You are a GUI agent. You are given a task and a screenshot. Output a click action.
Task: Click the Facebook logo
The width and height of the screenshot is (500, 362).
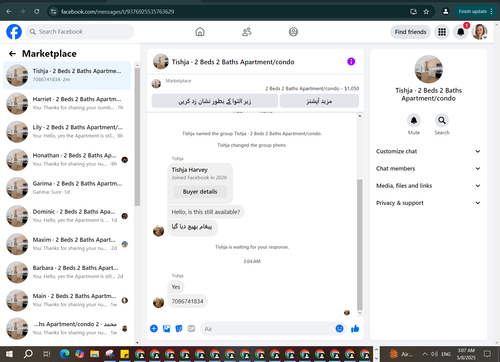click(x=14, y=32)
